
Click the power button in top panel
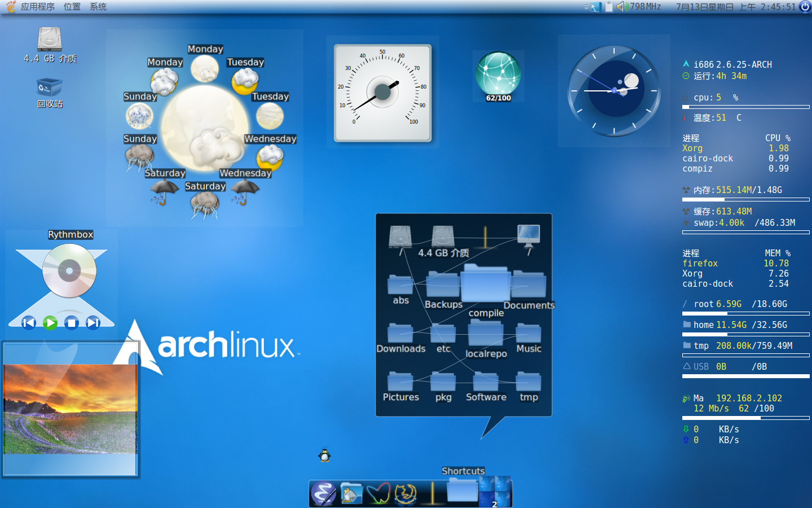pyautogui.click(x=805, y=7)
